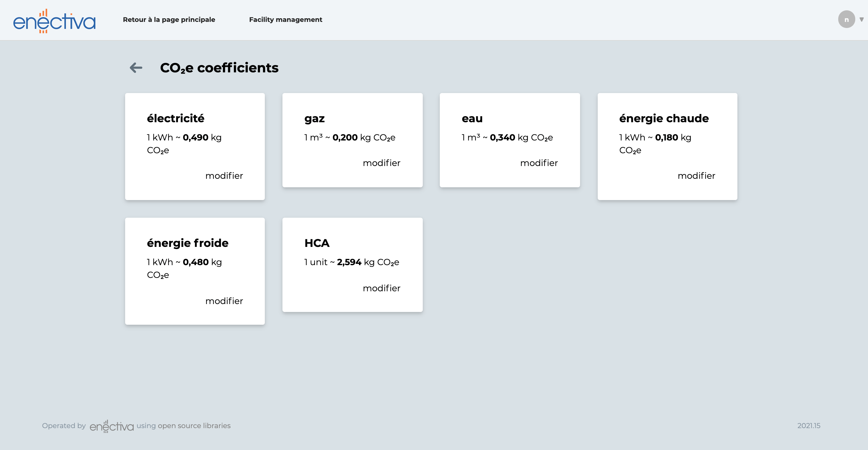
Task: Click the 0,200 gaz coefficient value
Action: click(345, 138)
